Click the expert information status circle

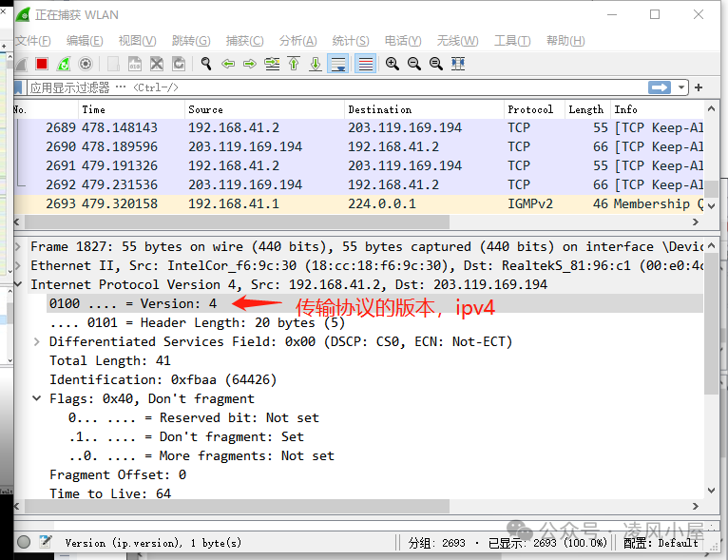[24, 542]
